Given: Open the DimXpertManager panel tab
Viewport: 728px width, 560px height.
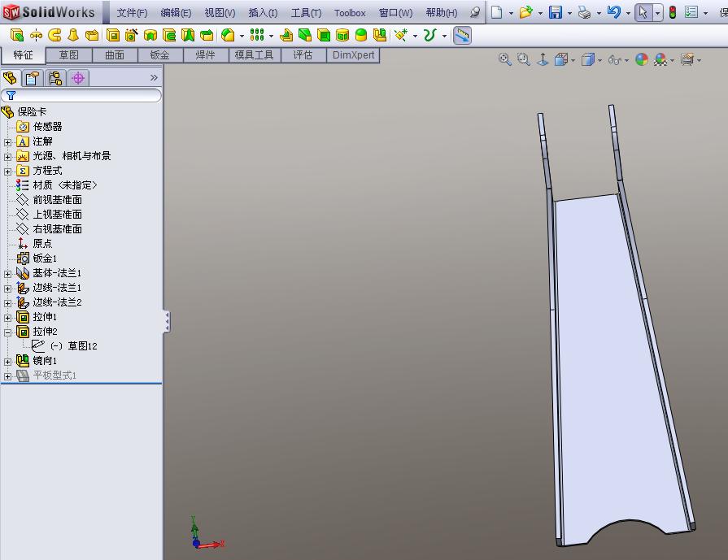Looking at the screenshot, I should [78, 78].
